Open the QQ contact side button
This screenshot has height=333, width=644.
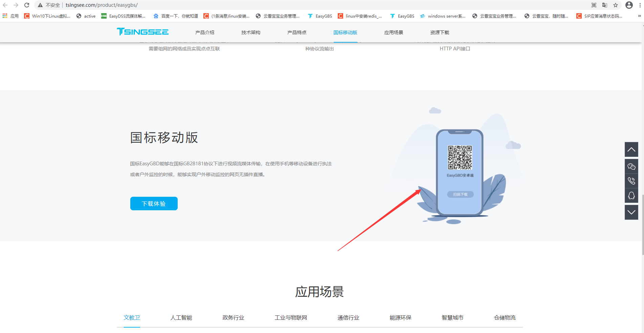click(x=631, y=195)
